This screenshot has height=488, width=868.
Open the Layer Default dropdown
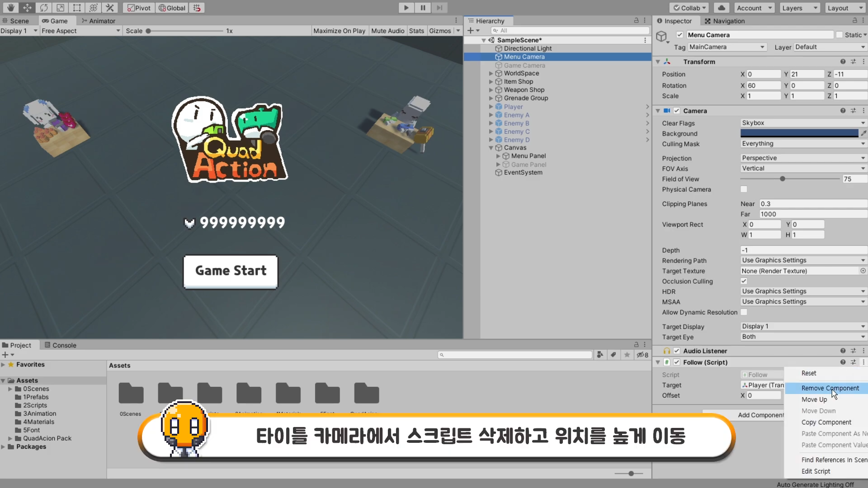point(830,47)
